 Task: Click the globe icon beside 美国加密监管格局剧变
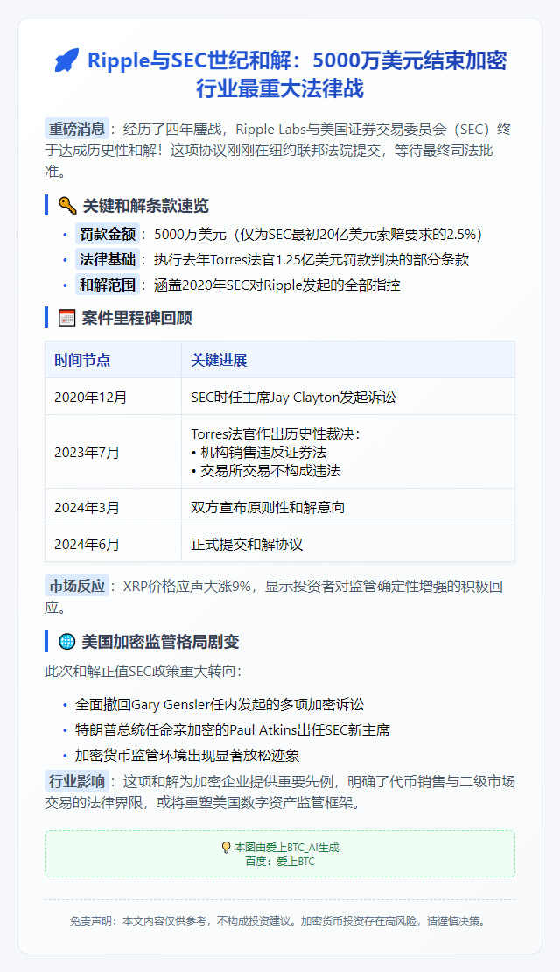(x=66, y=642)
